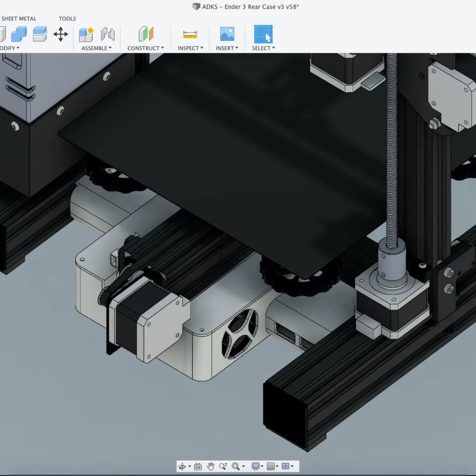476x476 pixels.
Task: Expand the INSPECT dropdown menu
Action: tap(190, 48)
